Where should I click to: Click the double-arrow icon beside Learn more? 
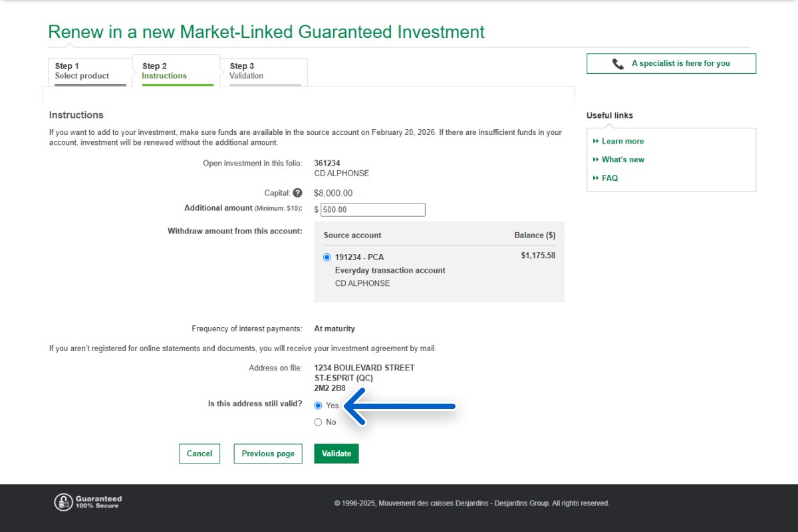tap(596, 141)
